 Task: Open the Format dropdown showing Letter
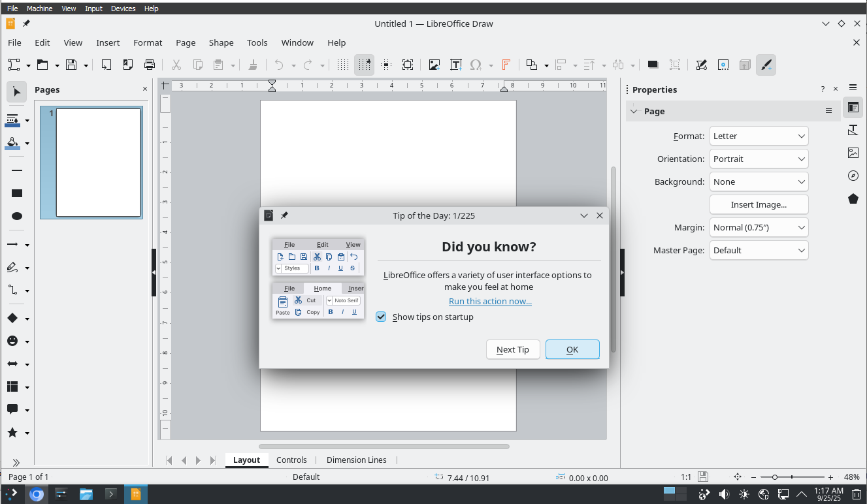(759, 136)
